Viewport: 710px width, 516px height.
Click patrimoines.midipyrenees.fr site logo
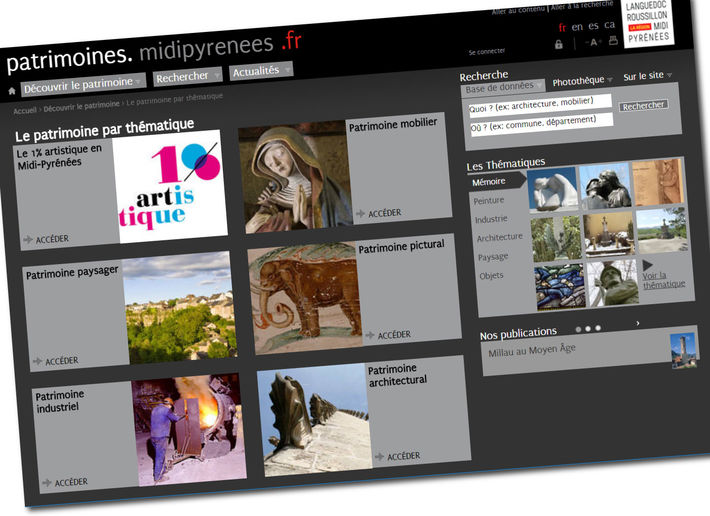[x=154, y=52]
